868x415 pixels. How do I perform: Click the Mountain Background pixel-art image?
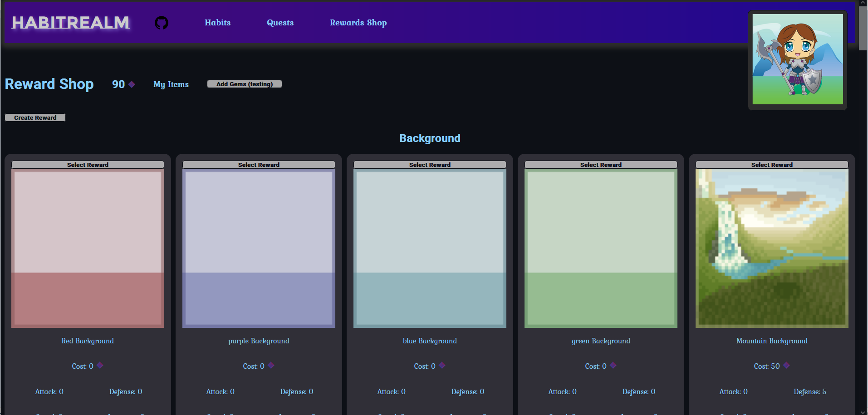pyautogui.click(x=772, y=249)
